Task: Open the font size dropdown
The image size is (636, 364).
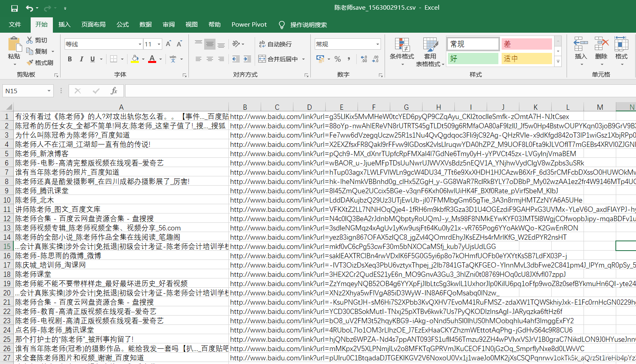Action: click(x=159, y=44)
